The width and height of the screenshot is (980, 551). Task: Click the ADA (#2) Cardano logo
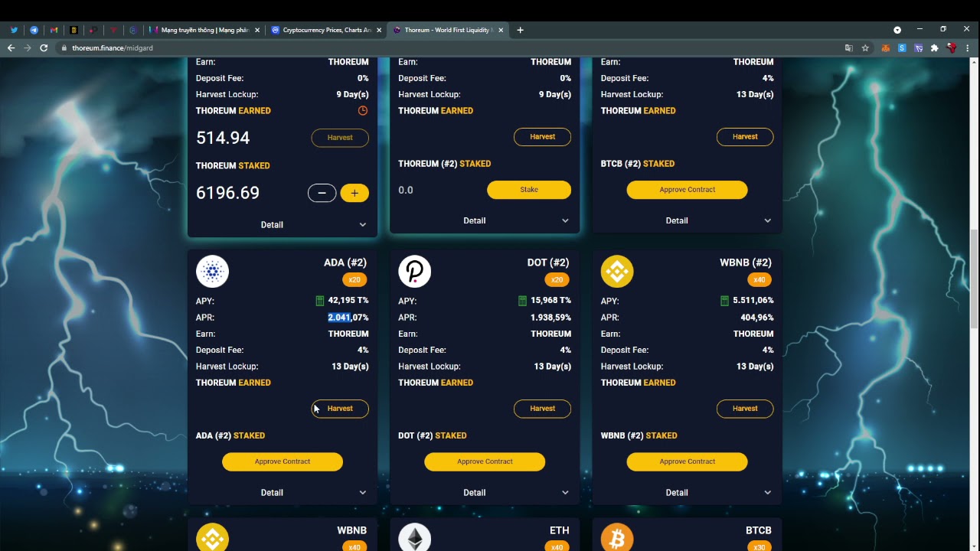pos(212,272)
